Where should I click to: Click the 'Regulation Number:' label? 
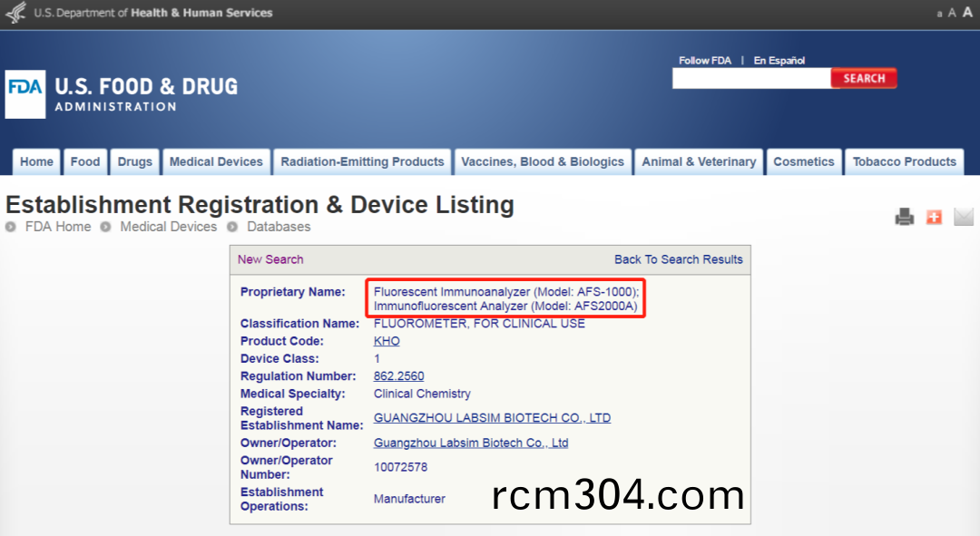(x=299, y=376)
